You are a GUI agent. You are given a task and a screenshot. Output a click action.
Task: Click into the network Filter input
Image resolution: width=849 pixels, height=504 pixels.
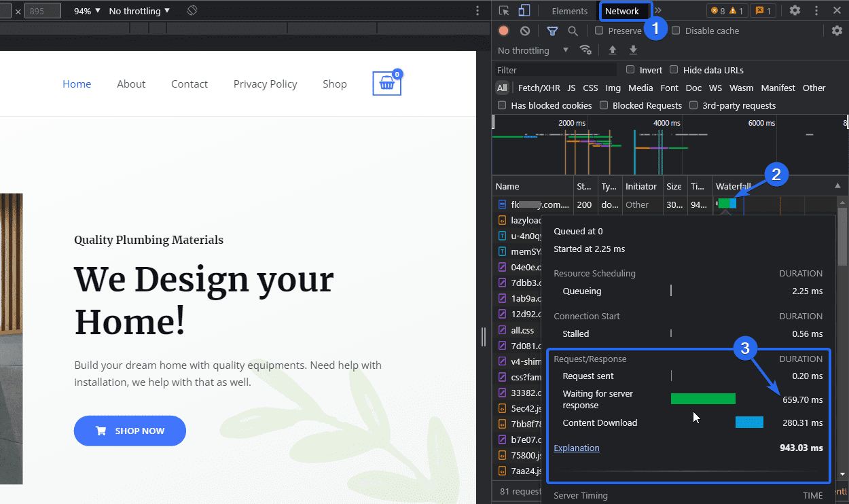(556, 70)
